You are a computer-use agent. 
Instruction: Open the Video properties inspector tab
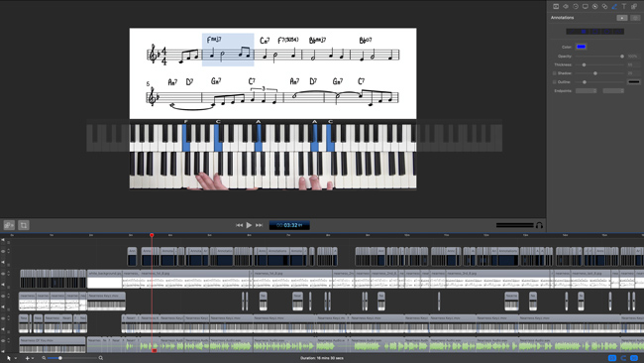pyautogui.click(x=556, y=6)
